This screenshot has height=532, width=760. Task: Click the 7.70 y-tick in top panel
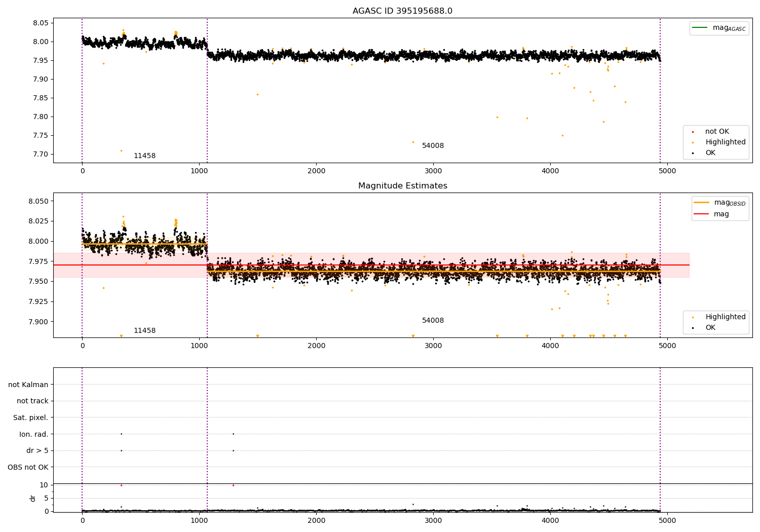pos(41,155)
